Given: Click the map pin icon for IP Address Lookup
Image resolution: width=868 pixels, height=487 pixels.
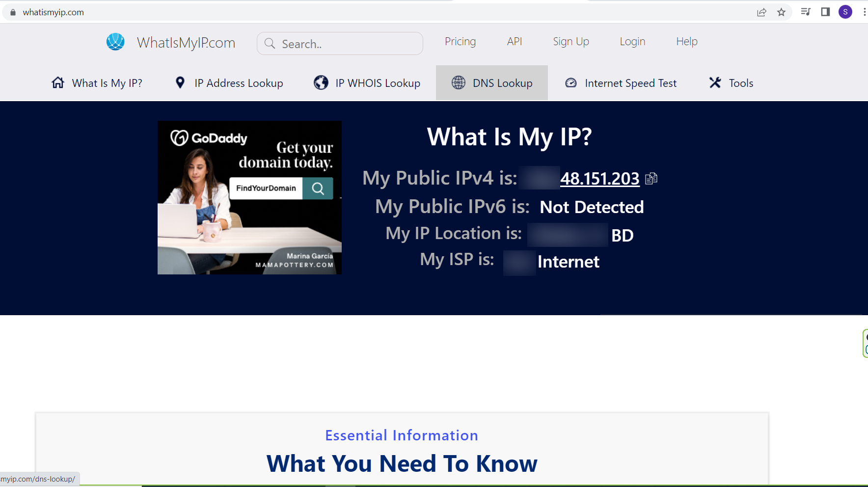Looking at the screenshot, I should click(180, 82).
